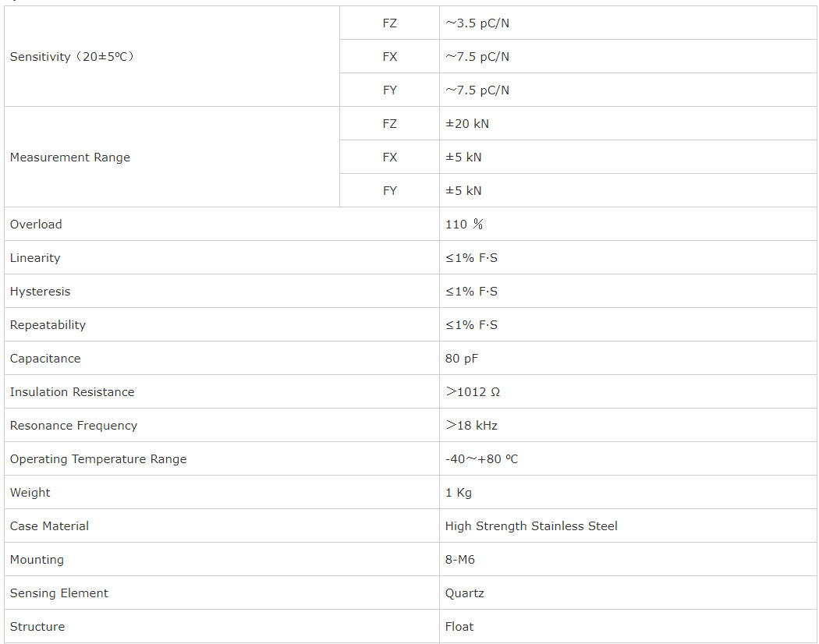819x644 pixels.
Task: Click the Repeatability row label
Action: pyautogui.click(x=48, y=325)
